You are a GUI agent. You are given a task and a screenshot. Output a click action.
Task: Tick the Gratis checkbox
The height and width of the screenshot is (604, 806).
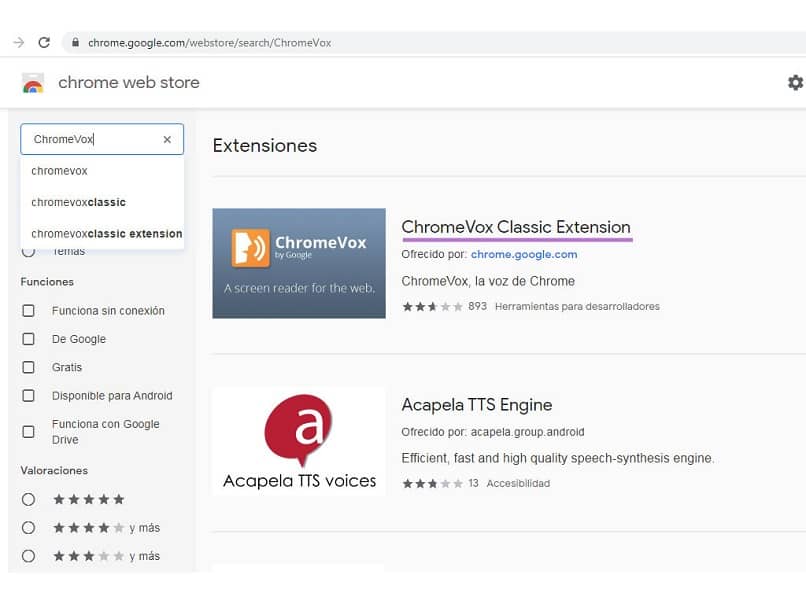(x=29, y=367)
